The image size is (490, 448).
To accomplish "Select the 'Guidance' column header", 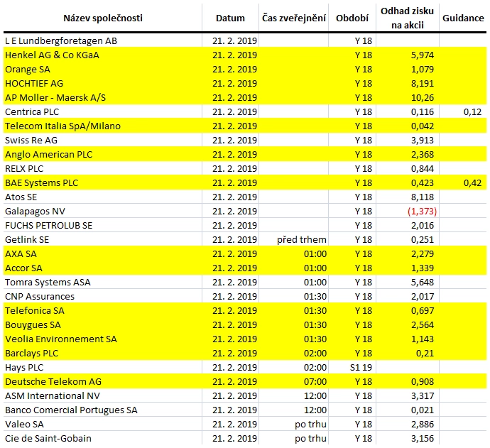I will [463, 18].
